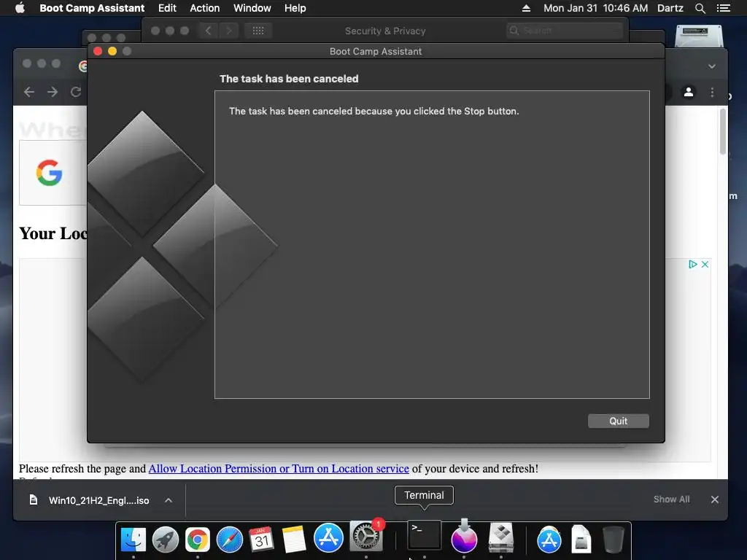Show all preferences grid button

[258, 31]
